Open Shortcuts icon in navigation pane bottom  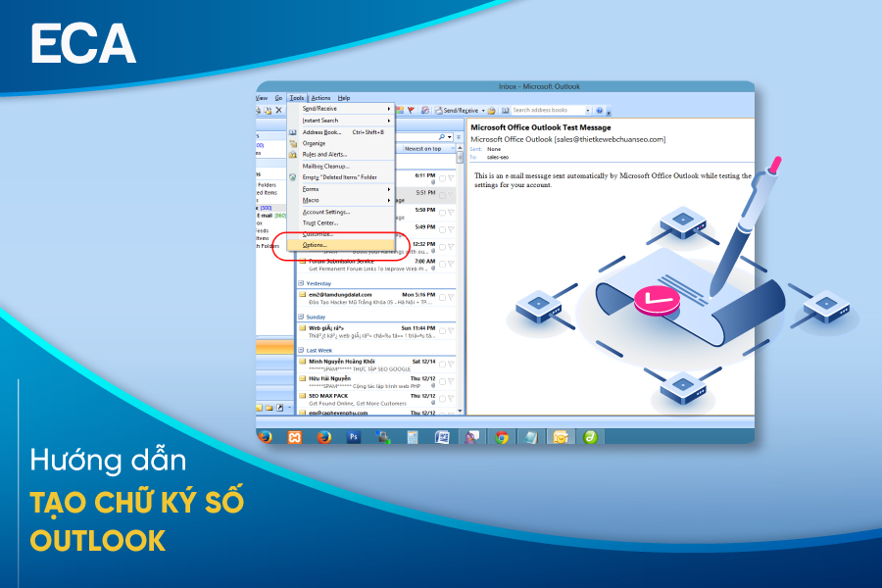[279, 408]
